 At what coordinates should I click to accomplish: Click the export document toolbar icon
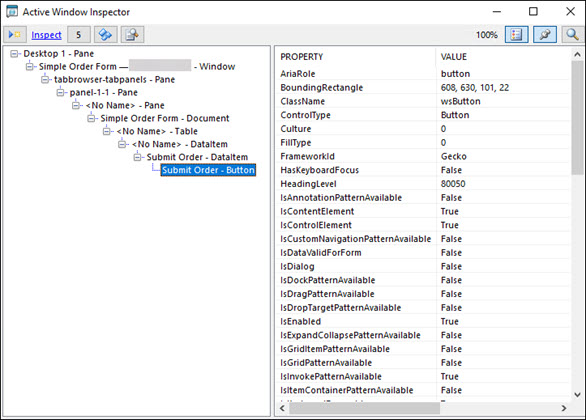[132, 35]
